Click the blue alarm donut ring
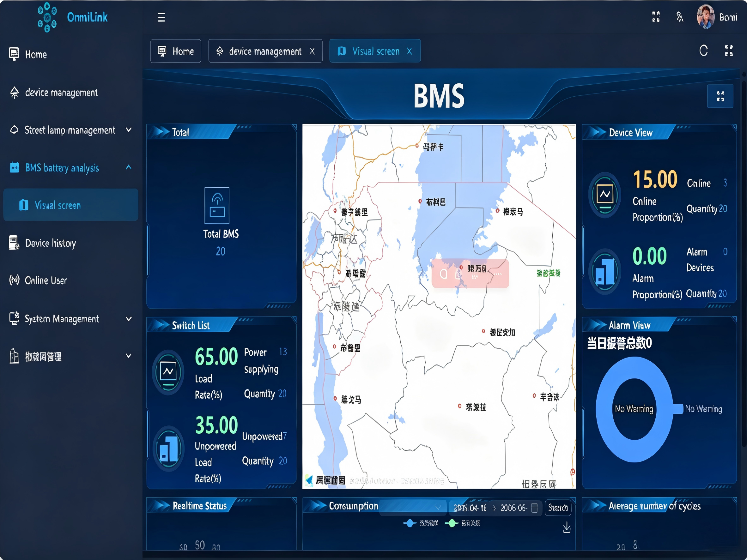The height and width of the screenshot is (560, 747). tap(635, 409)
